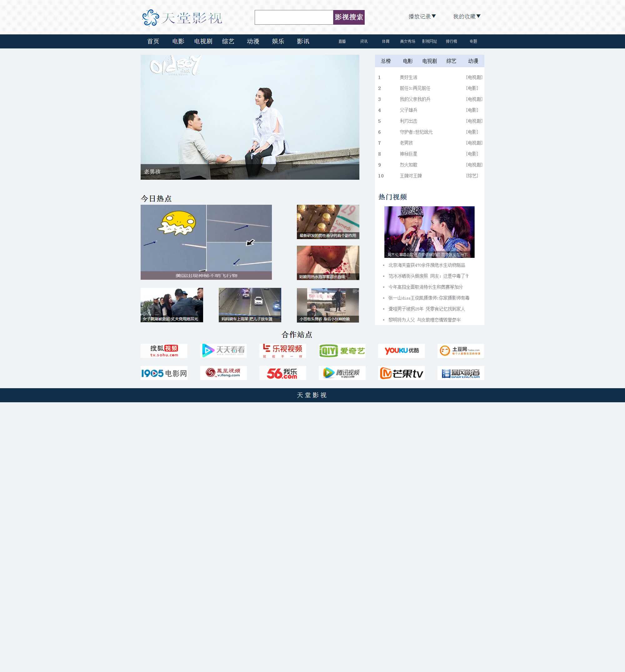Open the 爱奇艺 partner logo
This screenshot has width=625, height=672.
point(342,351)
